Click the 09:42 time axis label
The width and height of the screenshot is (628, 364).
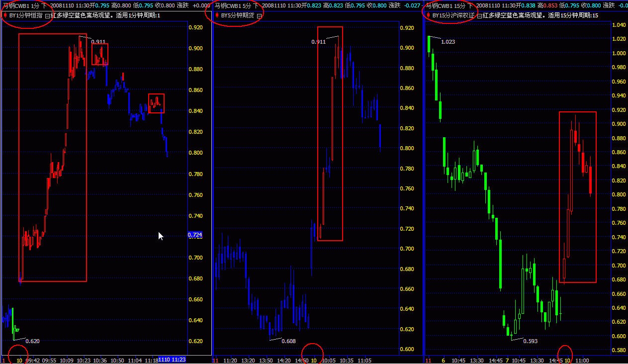(32, 360)
